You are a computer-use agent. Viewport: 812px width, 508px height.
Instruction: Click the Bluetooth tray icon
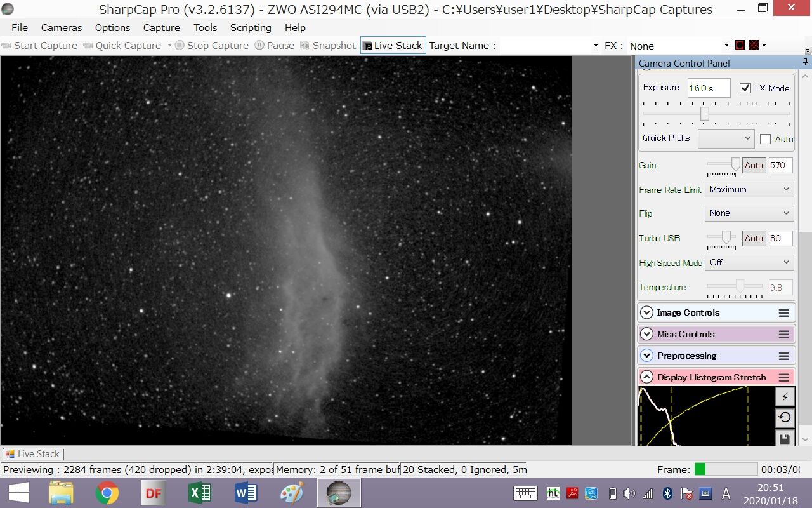click(667, 493)
